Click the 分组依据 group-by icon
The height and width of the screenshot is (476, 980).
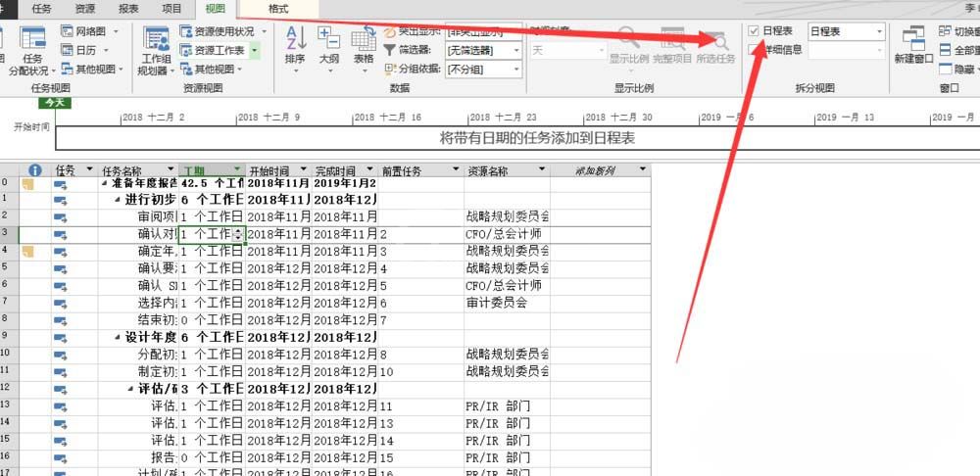[390, 69]
